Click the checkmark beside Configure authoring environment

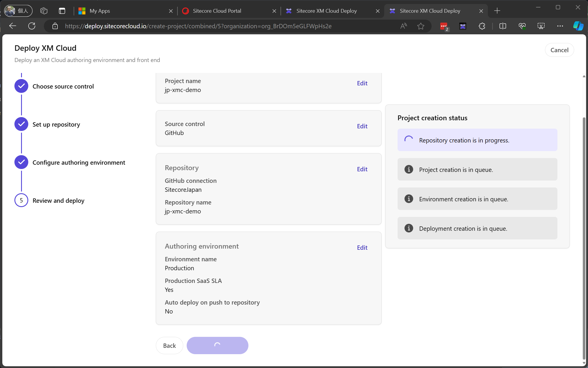point(21,162)
